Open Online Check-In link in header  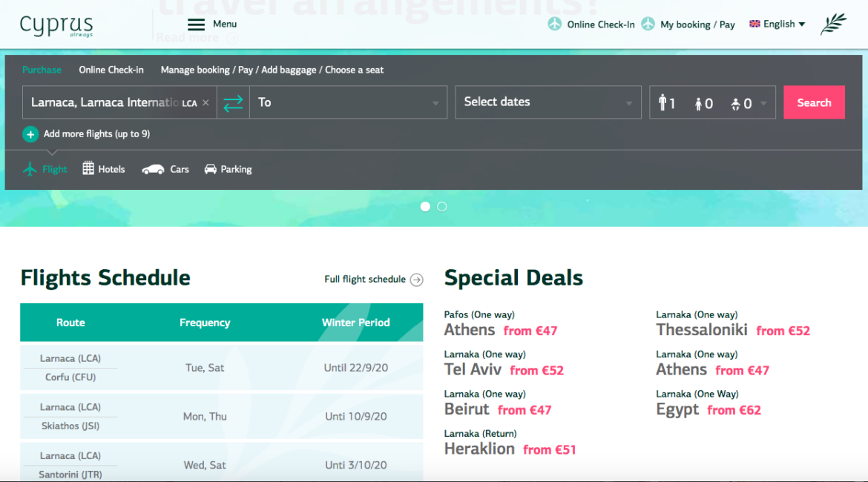pyautogui.click(x=601, y=24)
